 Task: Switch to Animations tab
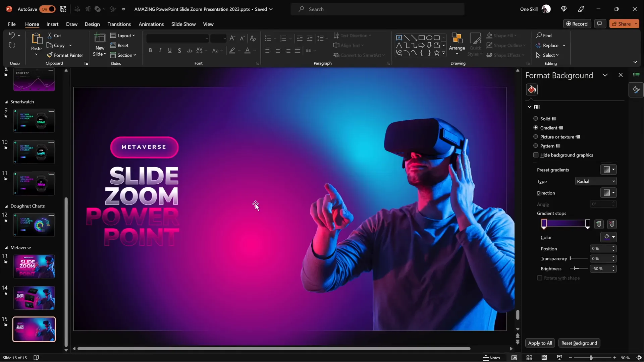click(151, 24)
